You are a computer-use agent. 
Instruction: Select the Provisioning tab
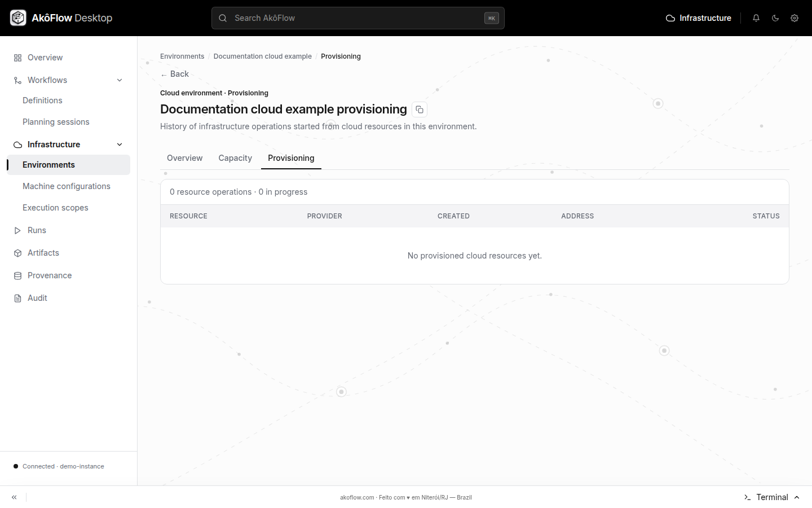coord(291,158)
